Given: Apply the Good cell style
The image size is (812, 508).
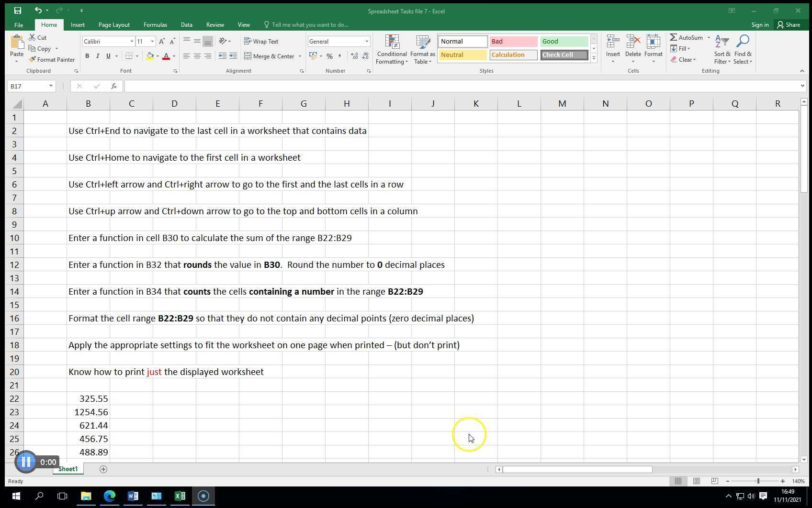Looking at the screenshot, I should (x=564, y=41).
